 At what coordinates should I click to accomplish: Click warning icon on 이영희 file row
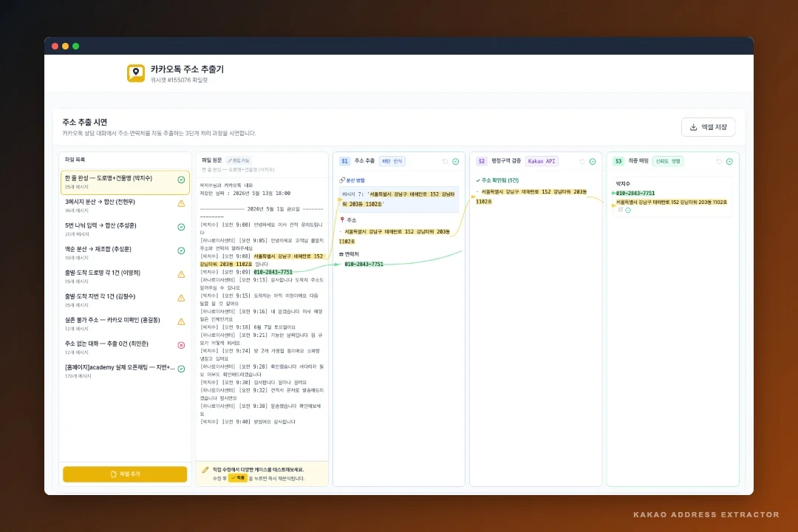click(x=181, y=274)
